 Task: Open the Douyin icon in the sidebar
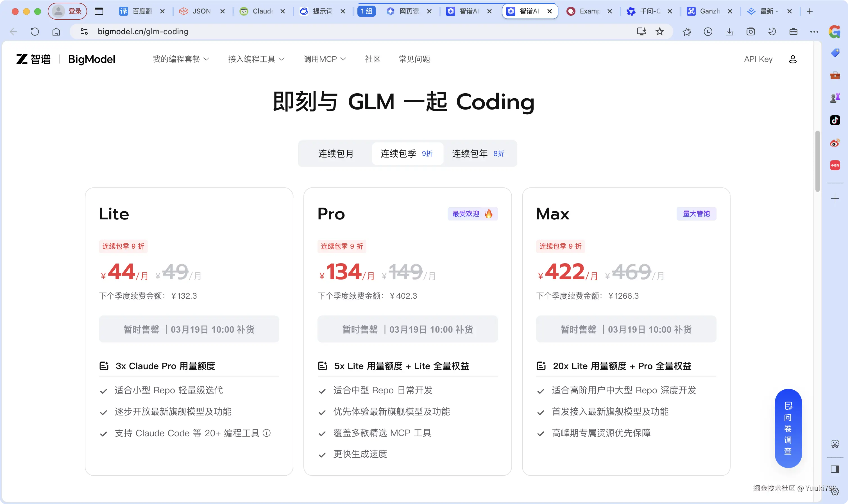coord(835,120)
